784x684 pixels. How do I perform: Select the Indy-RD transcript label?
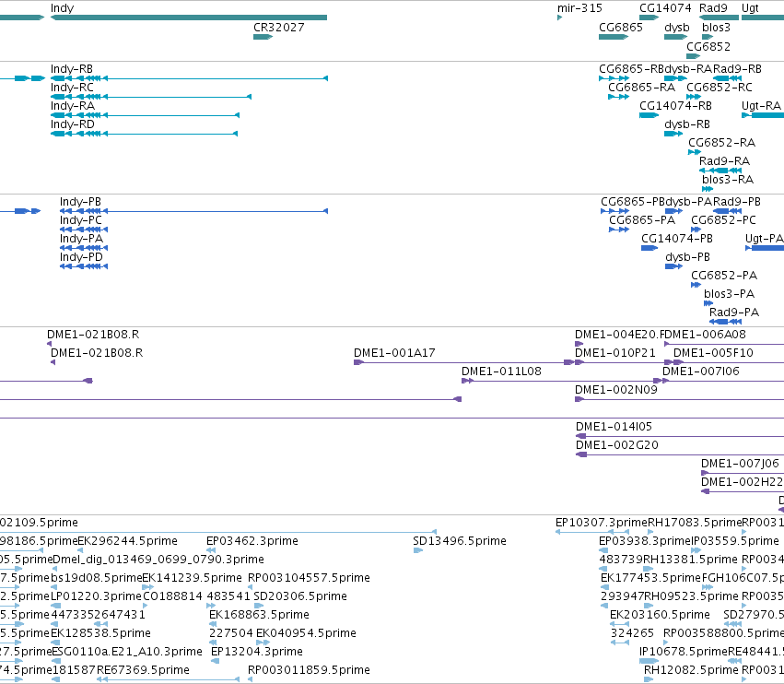pyautogui.click(x=73, y=124)
